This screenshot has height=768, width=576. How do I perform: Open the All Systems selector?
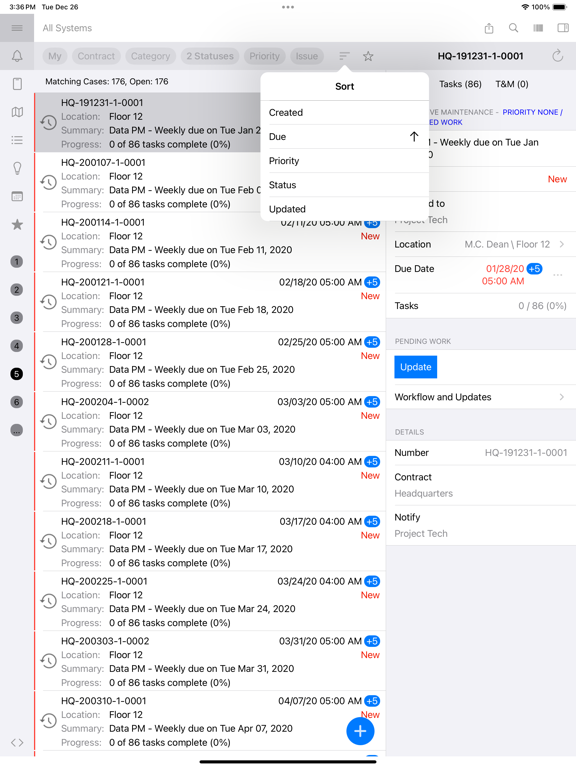pos(67,28)
